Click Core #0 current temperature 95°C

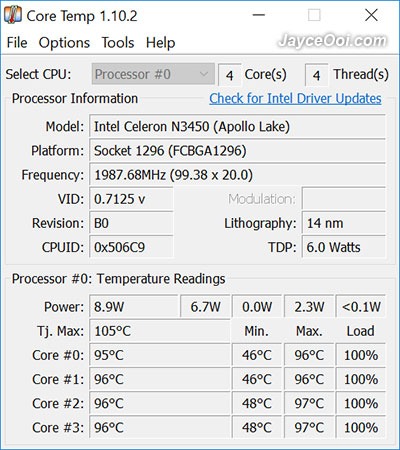pos(160,355)
